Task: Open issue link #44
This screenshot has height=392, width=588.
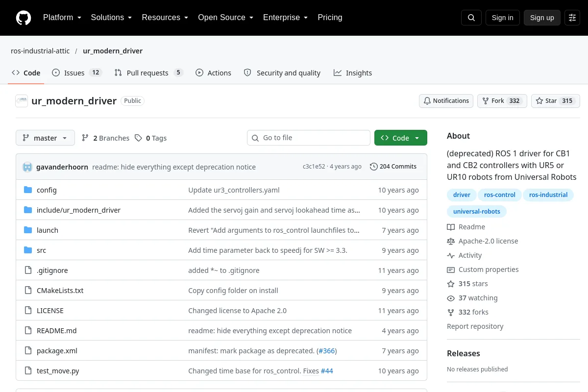Action: point(327,370)
